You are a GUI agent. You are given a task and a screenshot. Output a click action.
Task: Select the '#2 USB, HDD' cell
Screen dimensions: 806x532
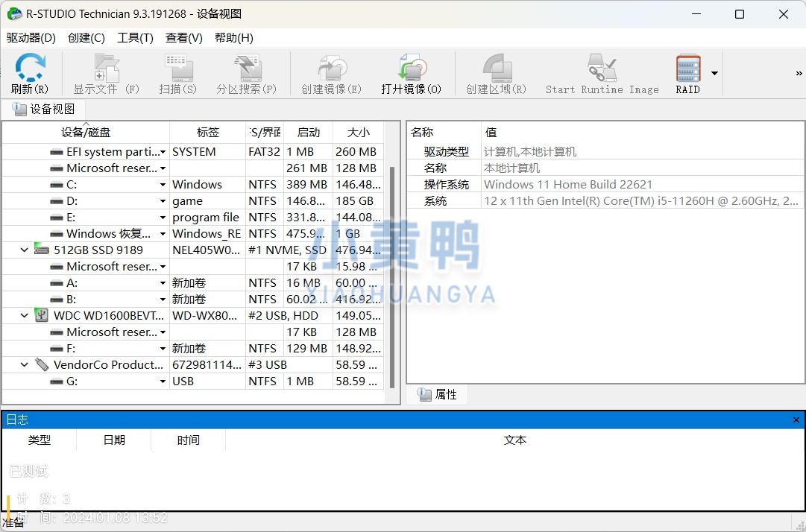pyautogui.click(x=289, y=316)
